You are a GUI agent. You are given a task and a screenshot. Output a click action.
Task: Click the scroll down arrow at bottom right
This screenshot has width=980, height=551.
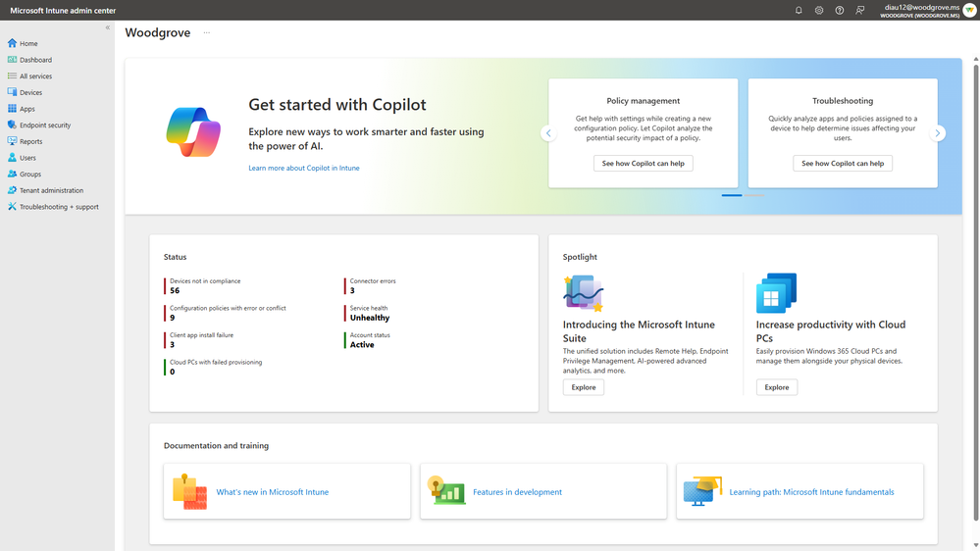coord(976,545)
